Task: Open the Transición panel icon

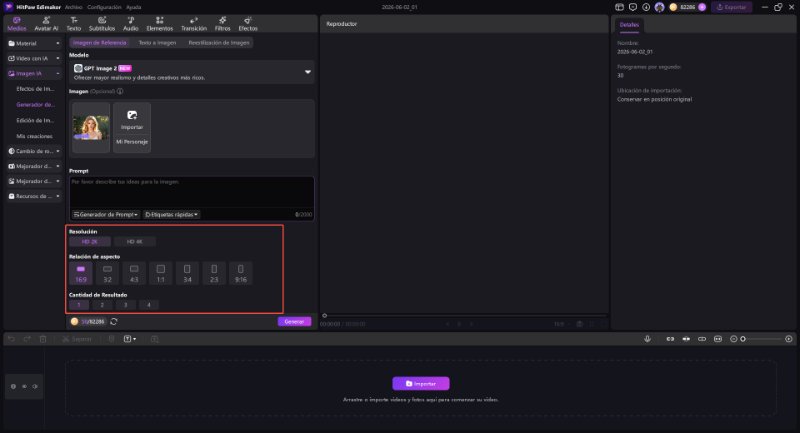Action: [194, 23]
